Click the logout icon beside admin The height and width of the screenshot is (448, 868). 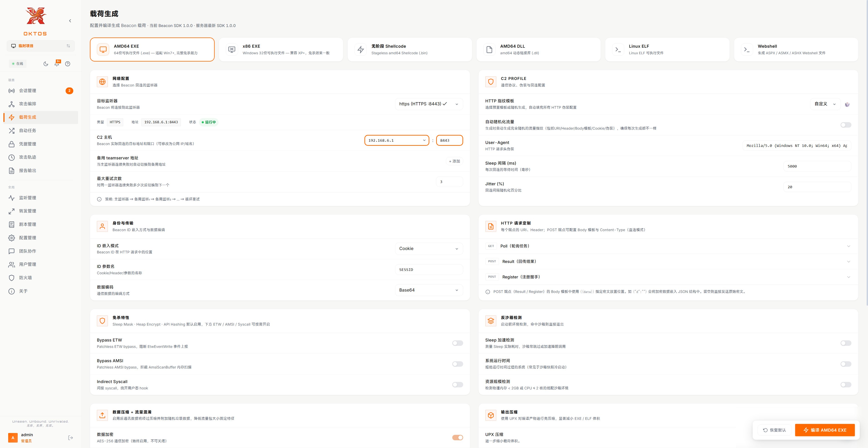coord(70,438)
